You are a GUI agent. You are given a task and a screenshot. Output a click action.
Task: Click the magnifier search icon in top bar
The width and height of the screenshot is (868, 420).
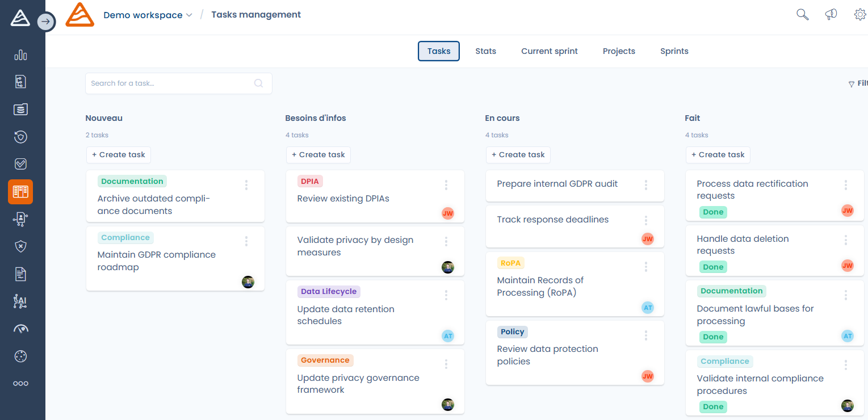802,15
